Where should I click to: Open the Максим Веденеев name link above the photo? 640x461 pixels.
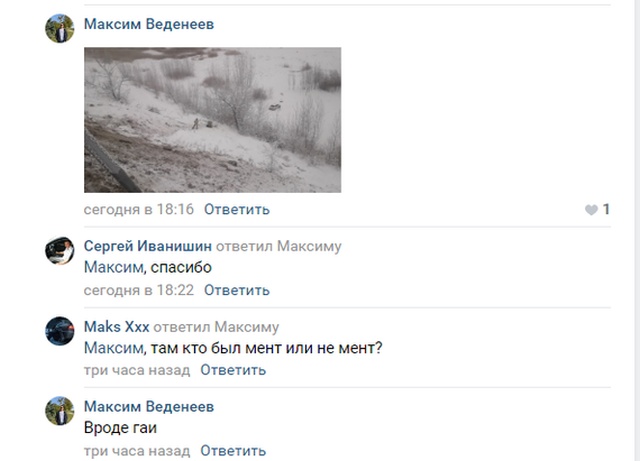[149, 24]
